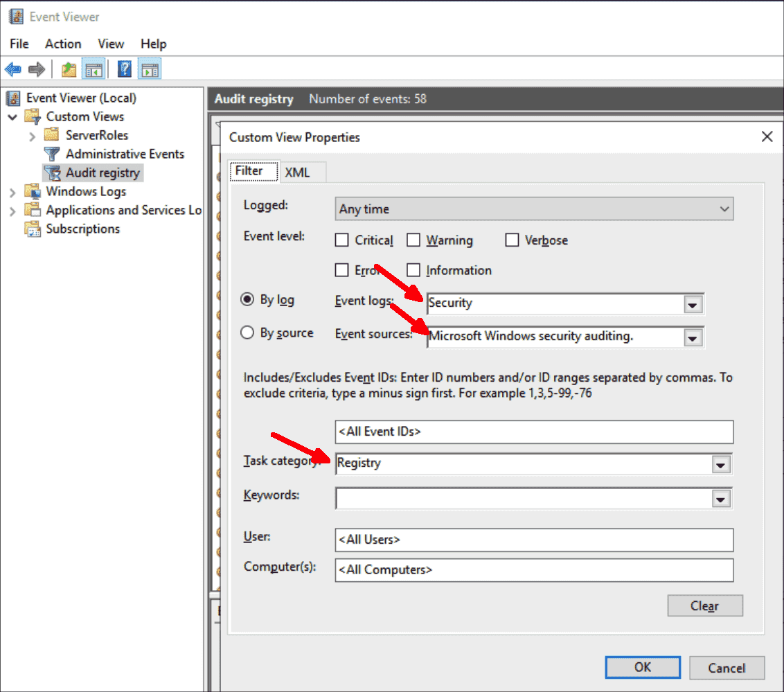Check the Critical event level checkbox
Image resolution: width=784 pixels, height=692 pixels.
341,240
